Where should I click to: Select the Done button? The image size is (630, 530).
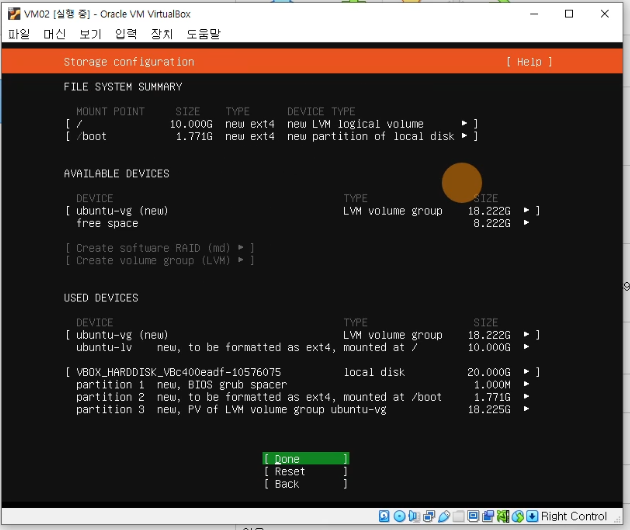point(306,459)
